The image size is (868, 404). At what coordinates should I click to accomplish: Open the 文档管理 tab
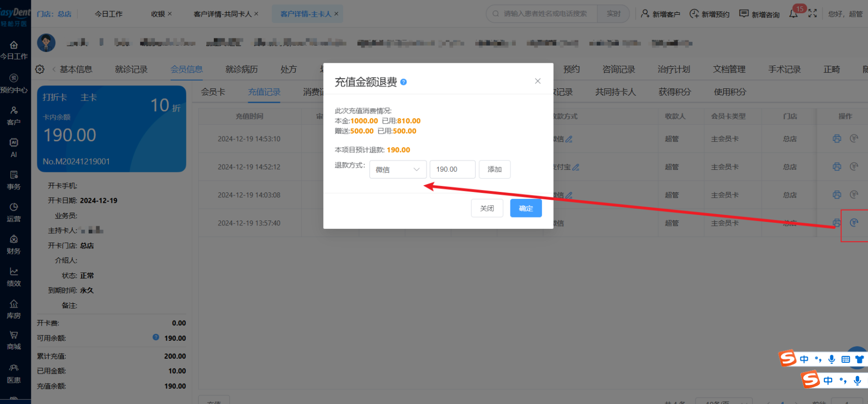pyautogui.click(x=729, y=69)
